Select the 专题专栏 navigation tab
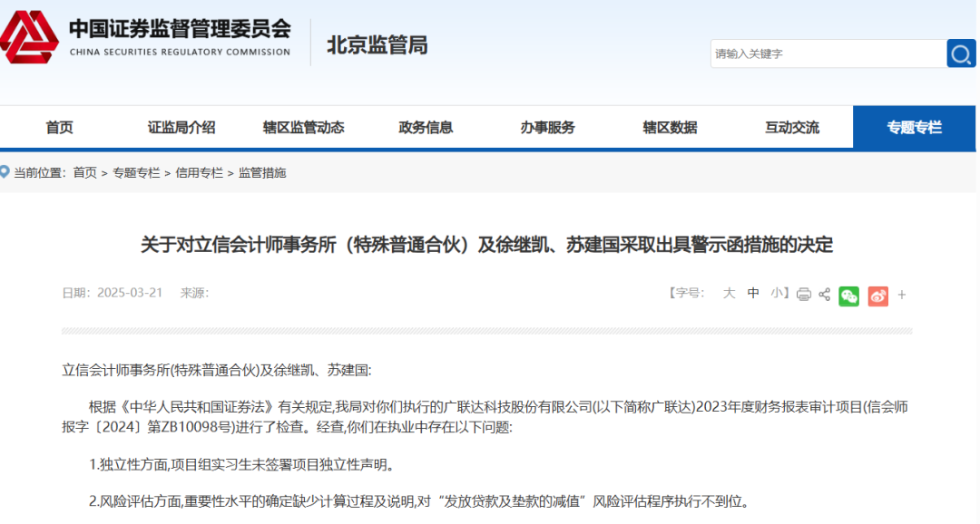Image resolution: width=980 pixels, height=524 pixels. point(914,128)
